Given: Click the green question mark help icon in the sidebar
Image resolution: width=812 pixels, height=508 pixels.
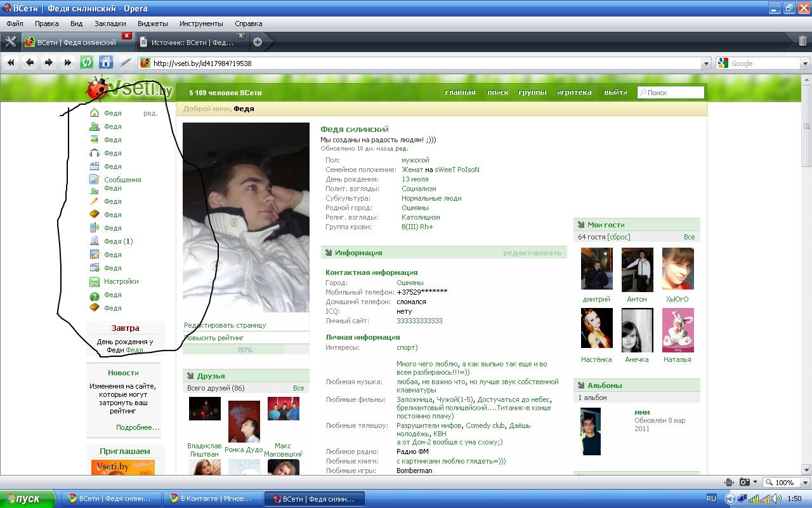Looking at the screenshot, I should click(x=95, y=295).
